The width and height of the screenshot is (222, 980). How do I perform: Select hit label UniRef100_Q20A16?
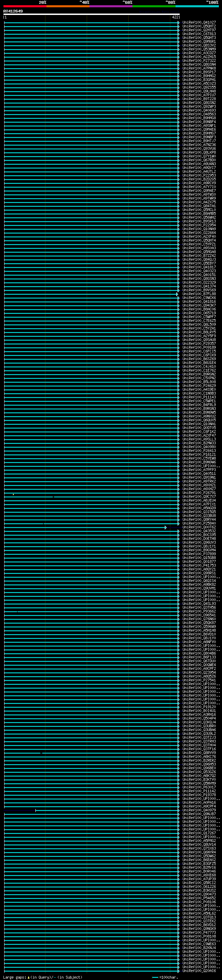(x=199, y=971)
